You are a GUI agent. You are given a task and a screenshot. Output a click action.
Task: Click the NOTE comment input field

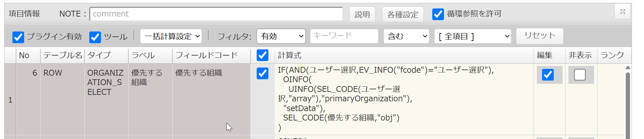216,14
